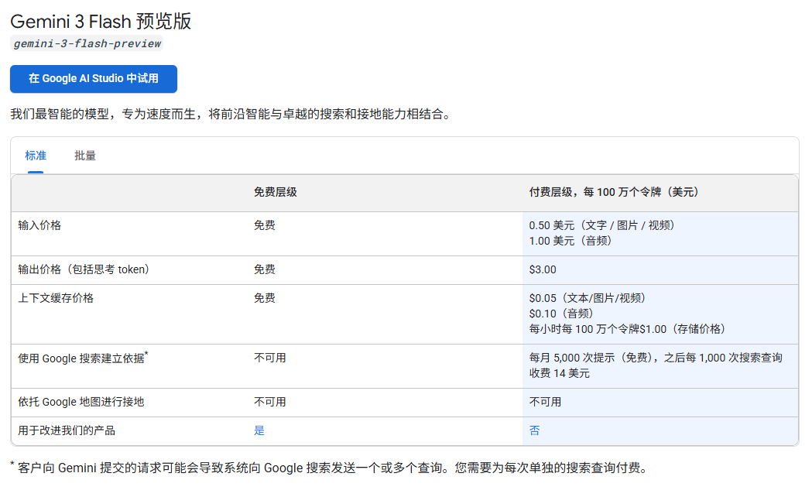This screenshot has width=812, height=504.
Task: Switch to the 标准 tab
Action: 36,156
